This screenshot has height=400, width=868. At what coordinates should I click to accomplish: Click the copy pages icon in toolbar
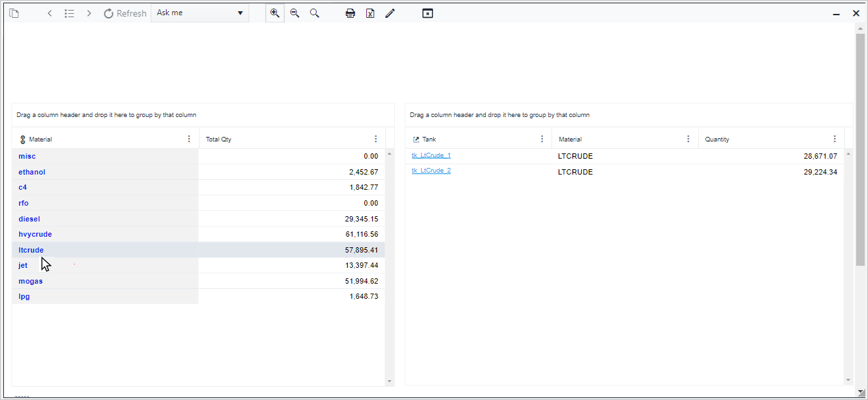(14, 13)
